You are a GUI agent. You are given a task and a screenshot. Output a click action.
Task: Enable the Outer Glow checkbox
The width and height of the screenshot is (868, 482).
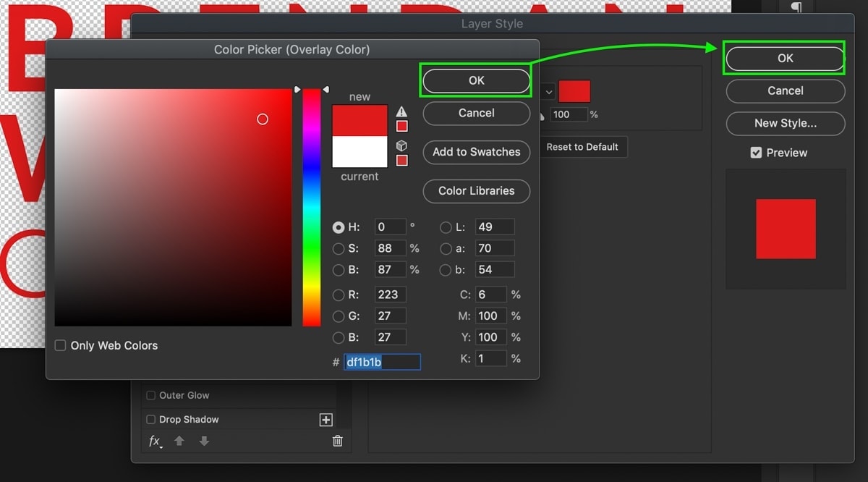151,395
